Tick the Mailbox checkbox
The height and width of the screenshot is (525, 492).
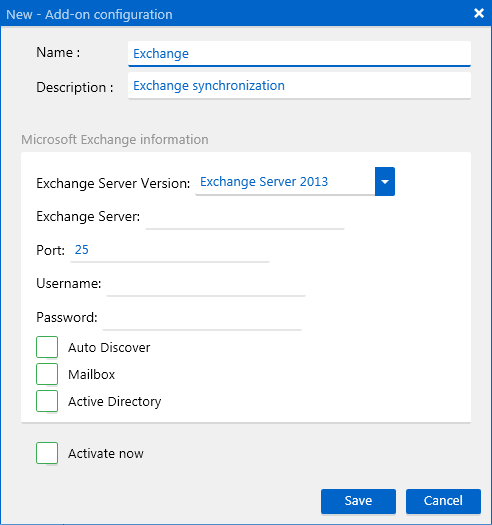tap(47, 374)
